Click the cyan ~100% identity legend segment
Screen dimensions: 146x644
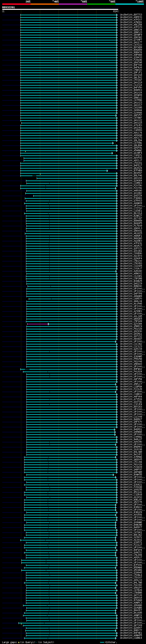click(x=130, y=4)
